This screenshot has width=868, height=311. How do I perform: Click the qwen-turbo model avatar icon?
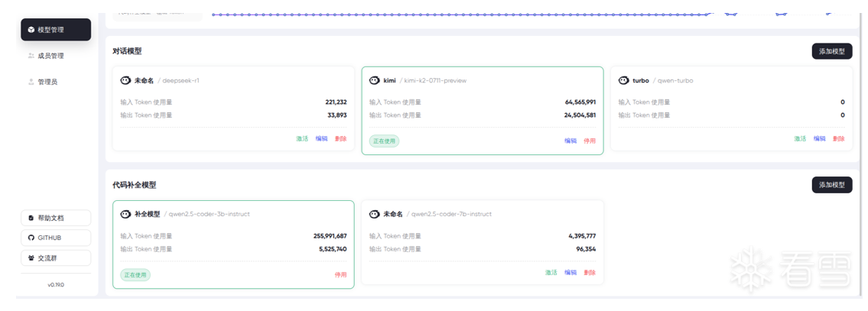tap(624, 80)
